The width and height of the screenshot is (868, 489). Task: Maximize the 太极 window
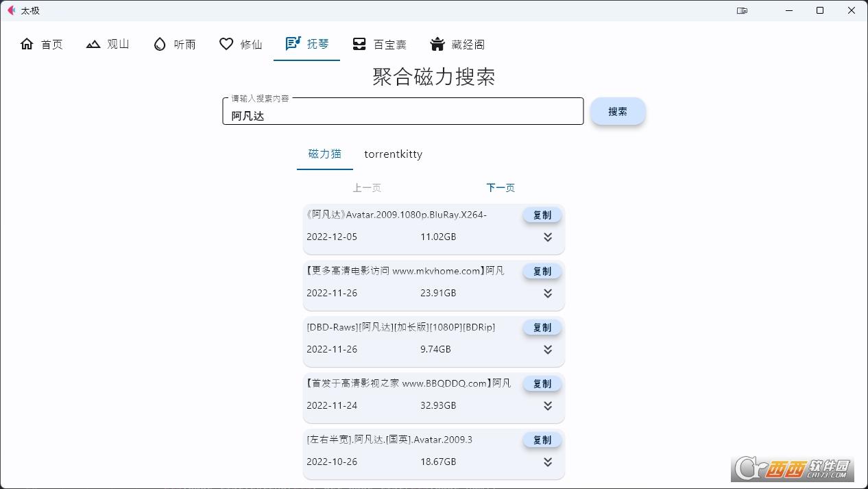(x=820, y=10)
